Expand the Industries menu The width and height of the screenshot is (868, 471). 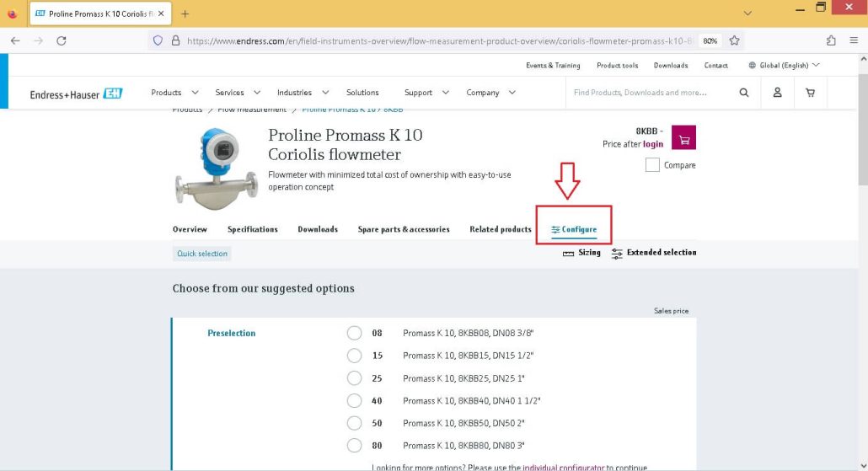pyautogui.click(x=303, y=93)
